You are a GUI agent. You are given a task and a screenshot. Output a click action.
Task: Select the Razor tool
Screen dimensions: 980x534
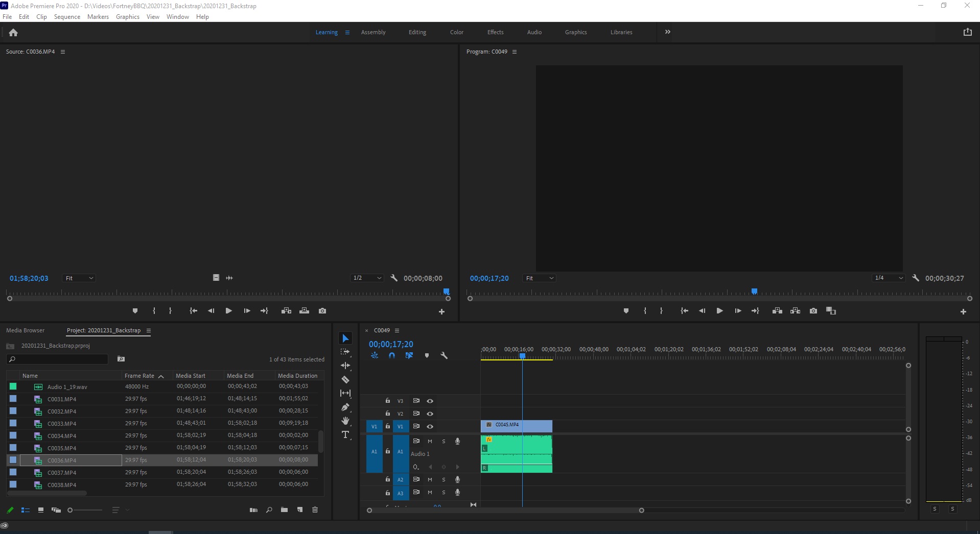[345, 379]
